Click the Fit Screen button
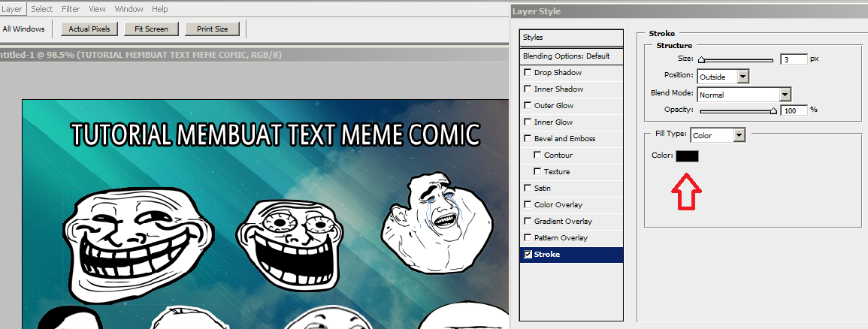Image resolution: width=868 pixels, height=329 pixels. [x=152, y=29]
